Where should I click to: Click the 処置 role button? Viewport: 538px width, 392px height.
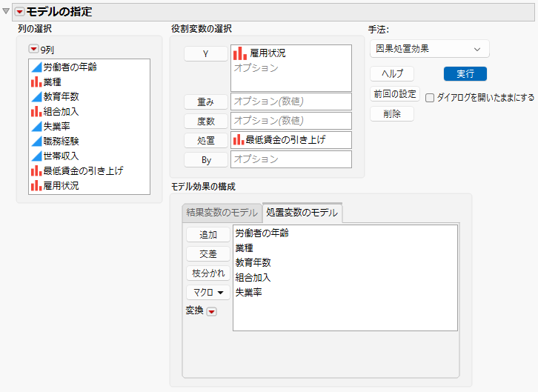click(206, 140)
